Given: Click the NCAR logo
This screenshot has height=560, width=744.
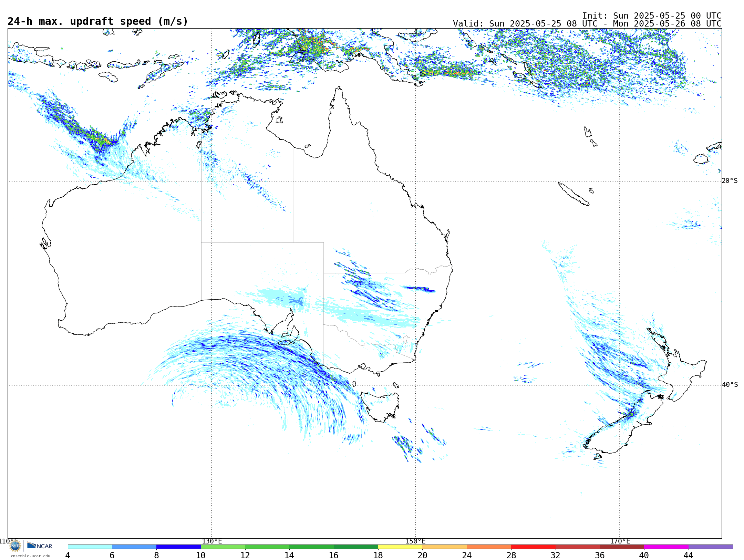Looking at the screenshot, I should coord(40,546).
